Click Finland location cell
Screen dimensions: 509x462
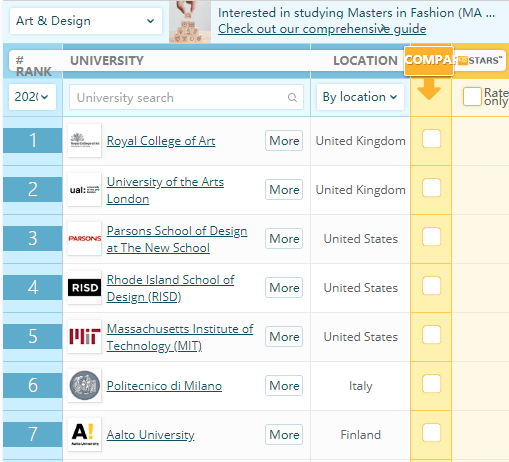pos(361,435)
